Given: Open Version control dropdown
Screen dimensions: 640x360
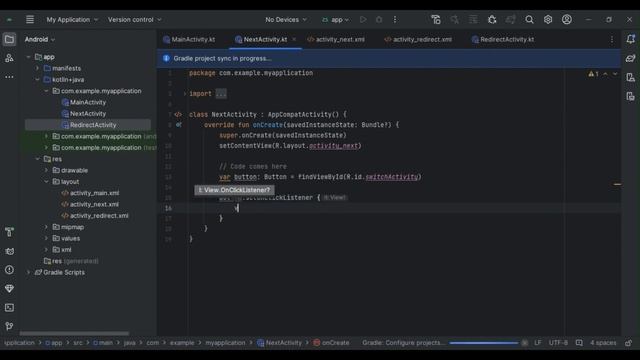Looking at the screenshot, I should [135, 20].
